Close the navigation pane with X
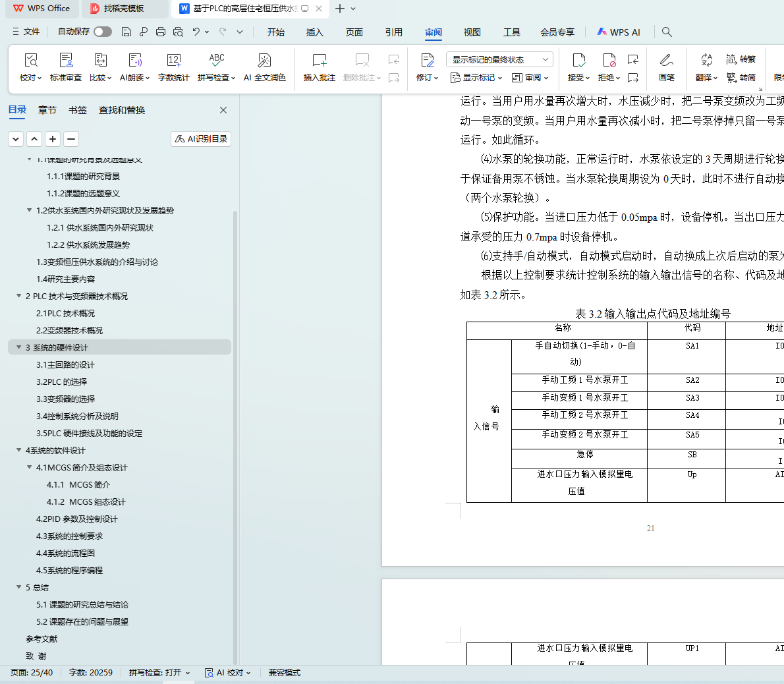 [x=223, y=110]
